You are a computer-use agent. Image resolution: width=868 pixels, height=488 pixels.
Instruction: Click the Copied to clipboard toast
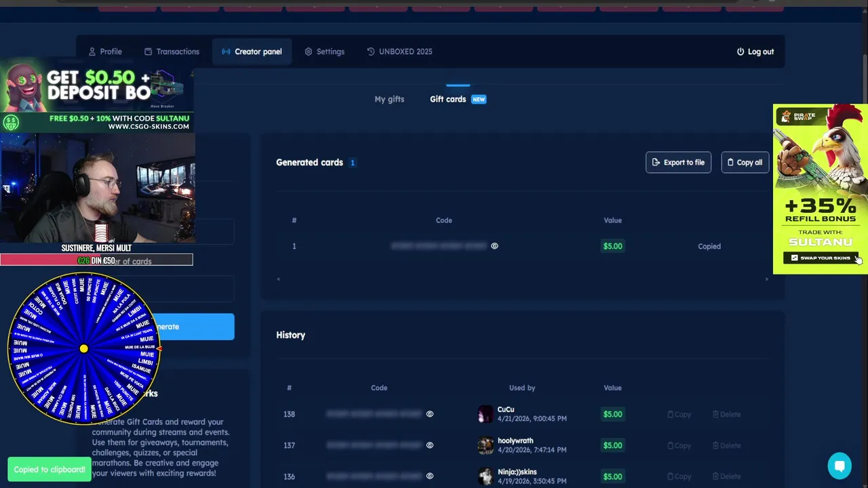click(x=50, y=469)
